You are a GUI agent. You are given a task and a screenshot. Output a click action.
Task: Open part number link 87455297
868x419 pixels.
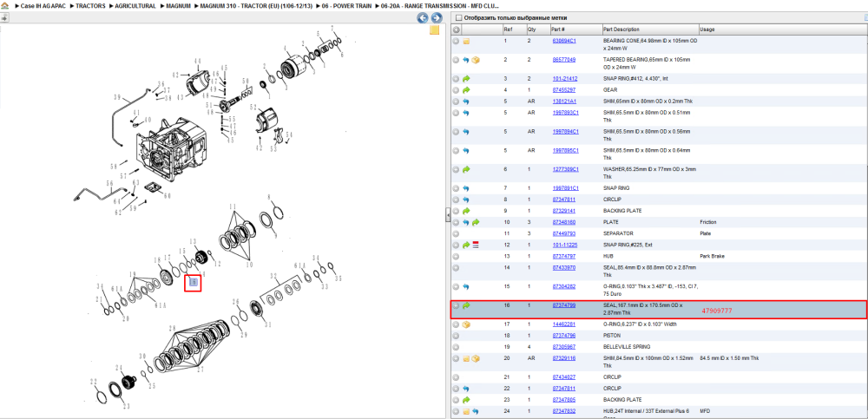coord(564,89)
